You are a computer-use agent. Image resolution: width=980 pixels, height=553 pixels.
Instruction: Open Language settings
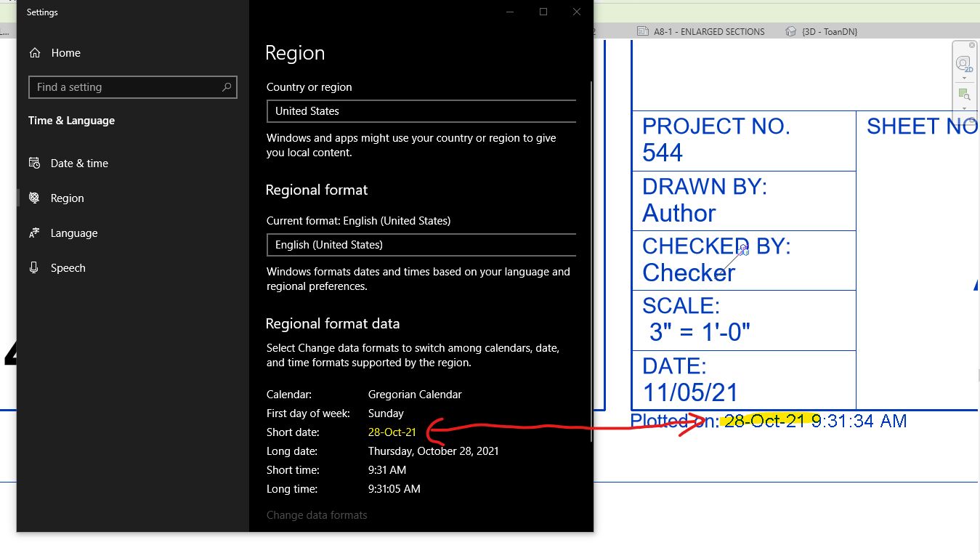pos(73,233)
